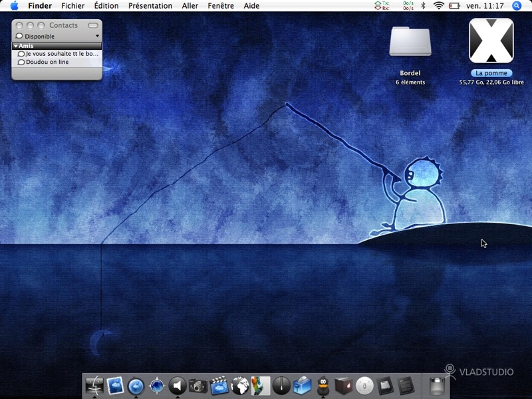Toggle Bluetooth menu bar icon
Screen dimensions: 532x399
coord(423,6)
